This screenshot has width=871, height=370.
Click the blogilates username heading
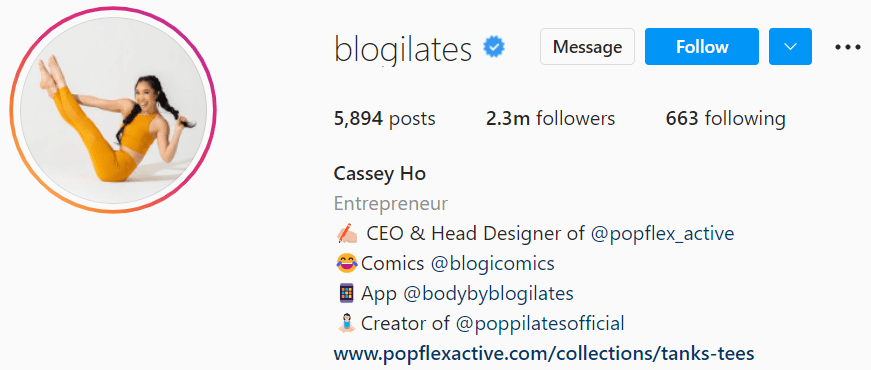point(403,49)
